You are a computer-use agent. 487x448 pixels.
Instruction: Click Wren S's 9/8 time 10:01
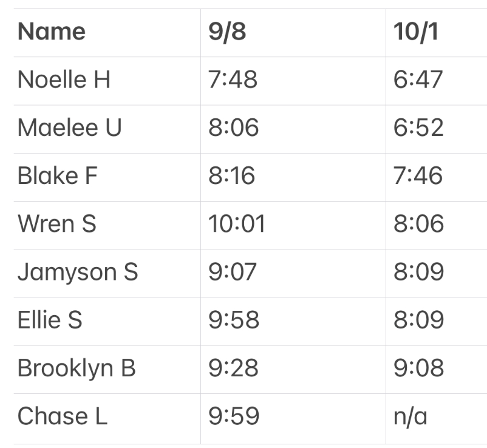(237, 224)
